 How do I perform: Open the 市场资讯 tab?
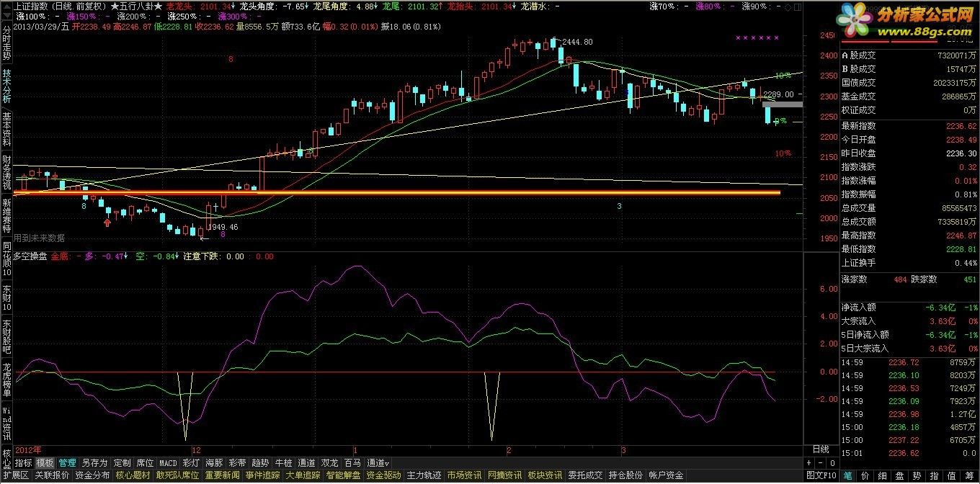pyautogui.click(x=464, y=475)
